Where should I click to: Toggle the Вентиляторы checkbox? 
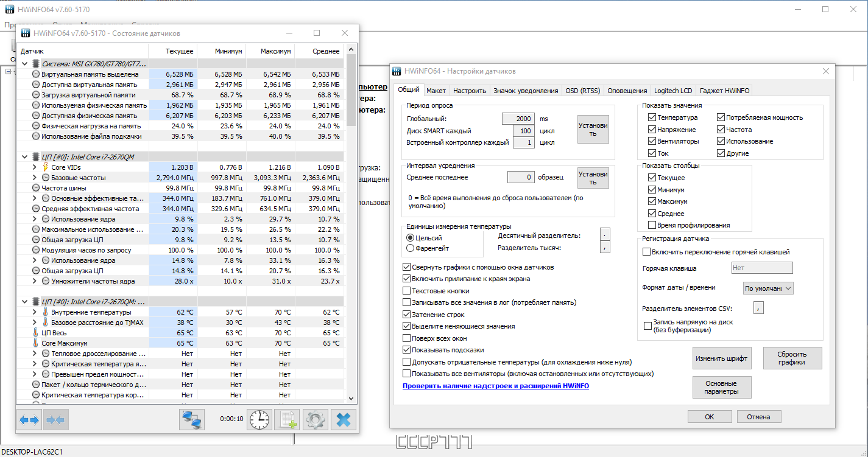652,141
